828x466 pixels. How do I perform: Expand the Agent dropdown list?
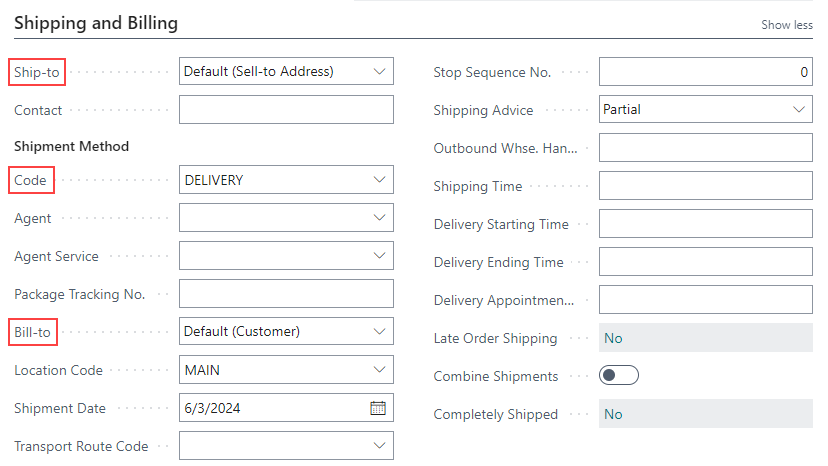click(x=379, y=218)
